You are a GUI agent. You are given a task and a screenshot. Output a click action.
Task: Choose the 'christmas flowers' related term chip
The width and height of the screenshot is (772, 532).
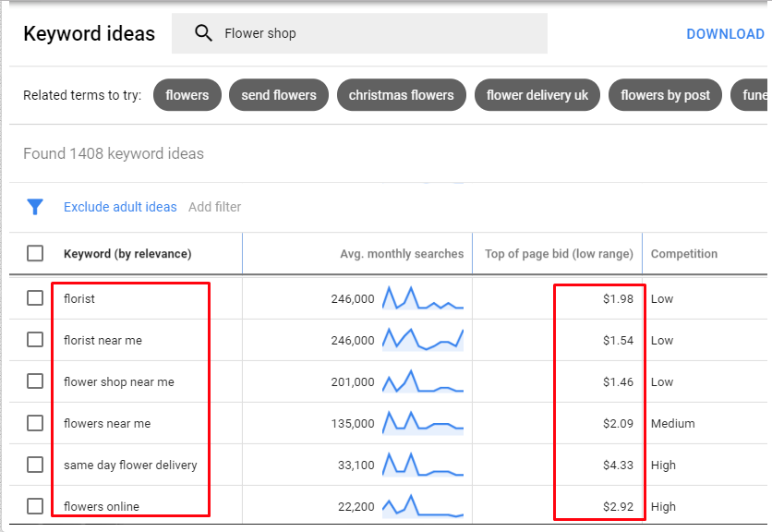coord(401,95)
